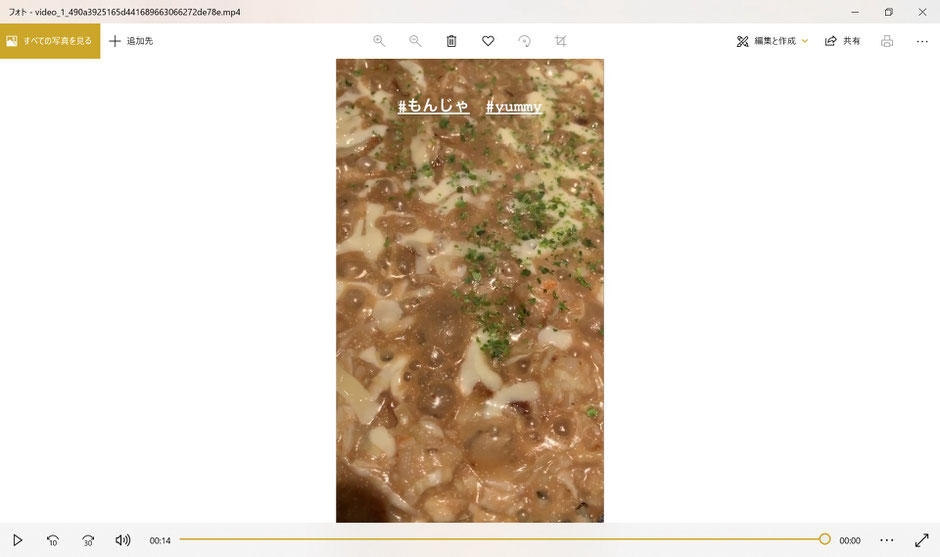Open the top toolbar more options ellipsis
940x557 pixels.
[922, 41]
